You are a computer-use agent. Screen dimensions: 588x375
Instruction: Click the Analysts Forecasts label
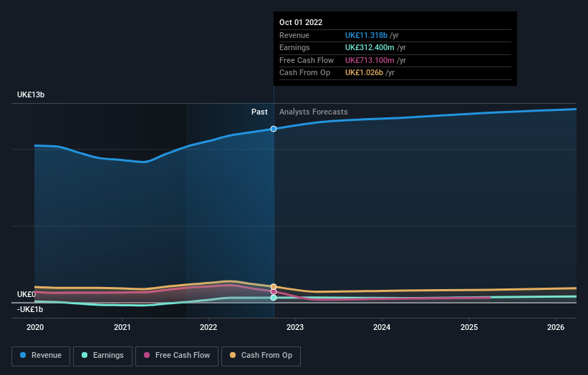point(314,112)
